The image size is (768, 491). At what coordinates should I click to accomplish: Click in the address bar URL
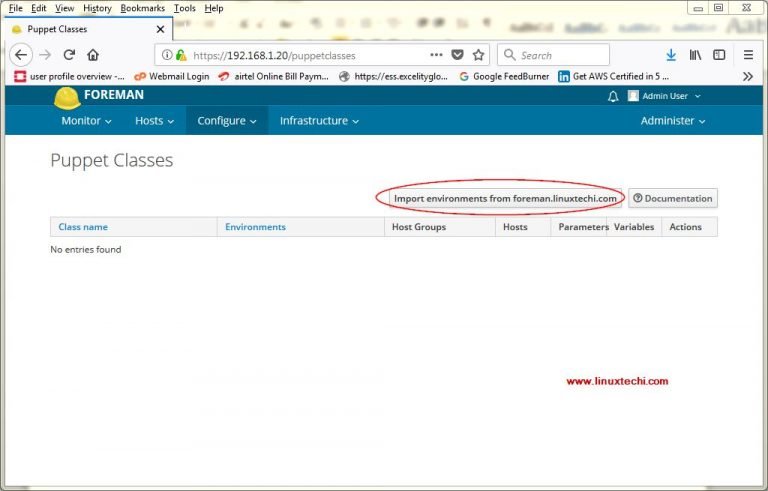click(274, 55)
